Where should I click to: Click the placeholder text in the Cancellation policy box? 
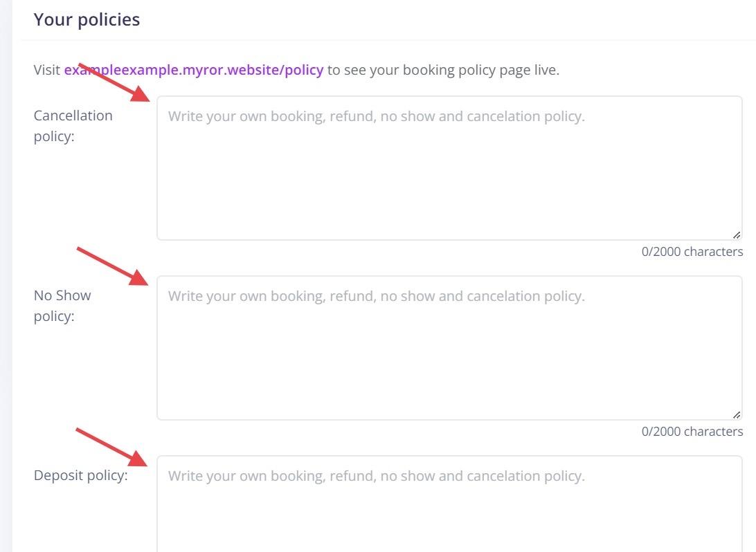(376, 116)
